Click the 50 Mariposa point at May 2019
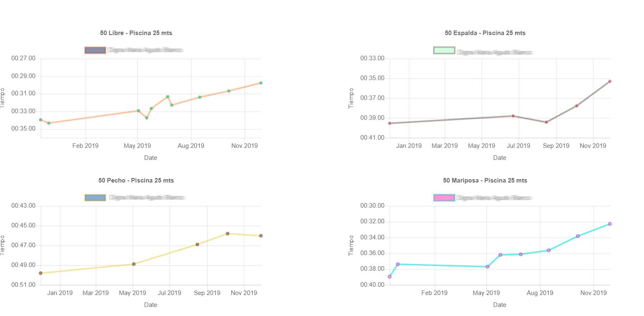Image resolution: width=644 pixels, height=316 pixels. tap(487, 267)
